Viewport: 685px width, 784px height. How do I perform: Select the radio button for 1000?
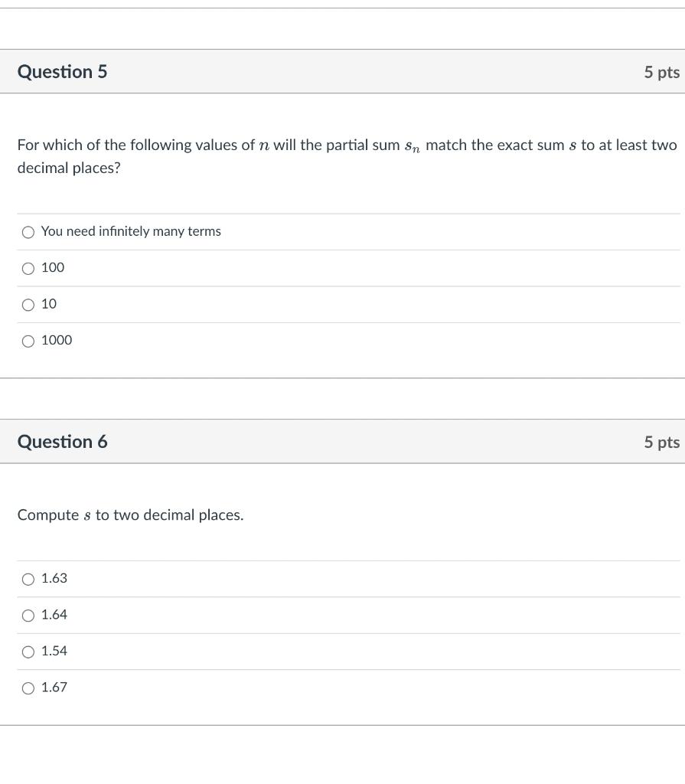[28, 341]
